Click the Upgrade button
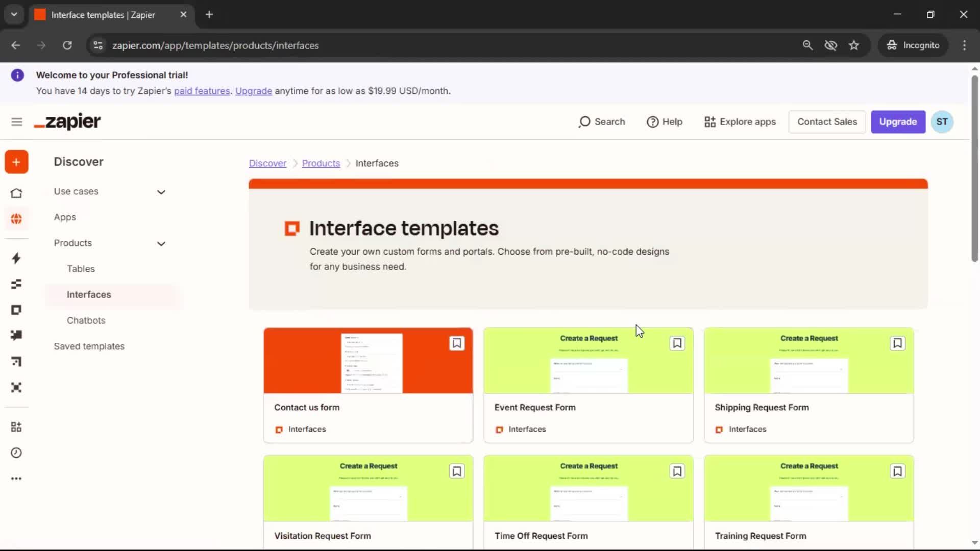 pyautogui.click(x=898, y=122)
